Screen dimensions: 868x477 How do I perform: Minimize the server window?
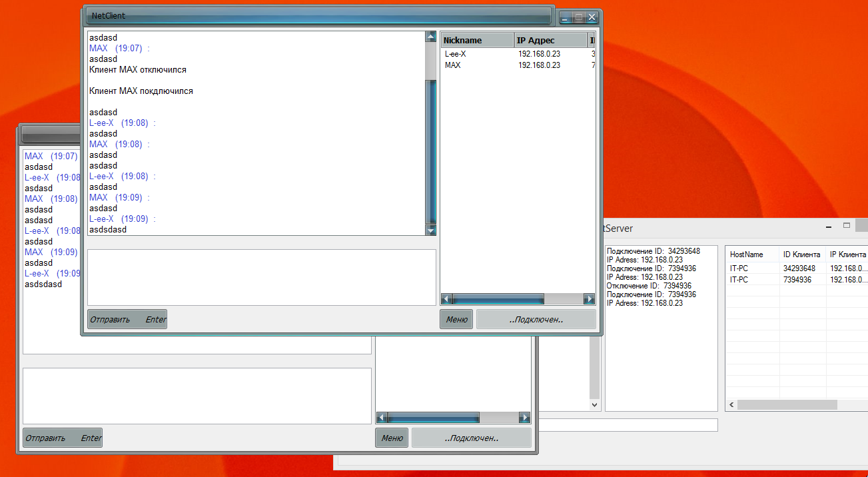coord(829,227)
